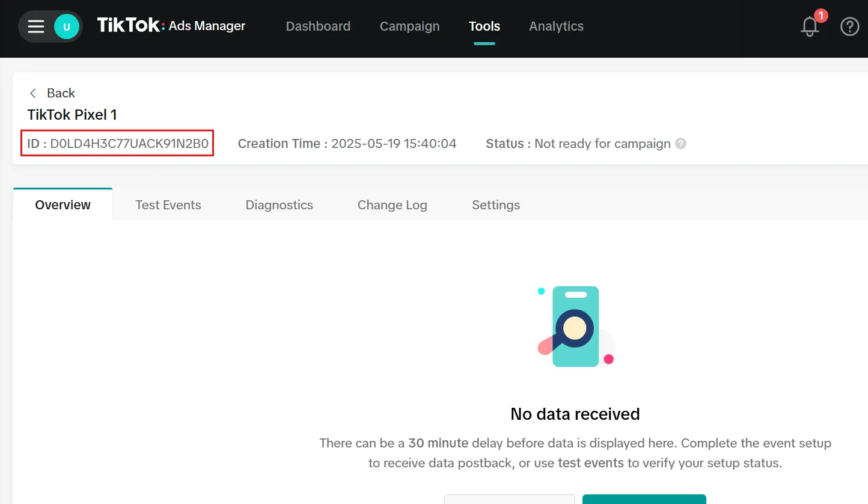The width and height of the screenshot is (868, 504).
Task: Switch to the Settings tab
Action: [496, 204]
